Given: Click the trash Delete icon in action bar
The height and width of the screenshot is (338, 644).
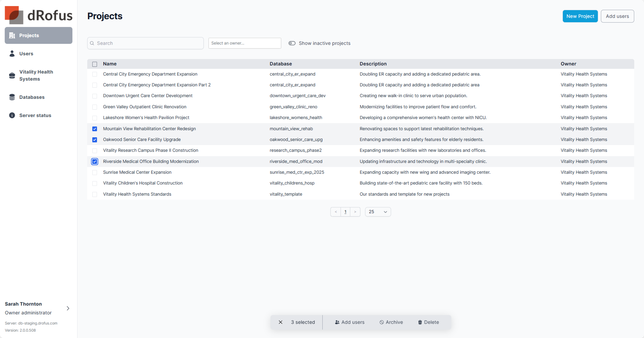Looking at the screenshot, I should pos(420,322).
